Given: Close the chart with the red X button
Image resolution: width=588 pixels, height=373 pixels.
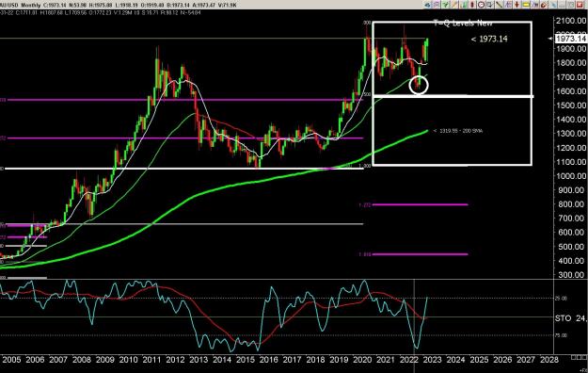Looking at the screenshot, I should click(580, 5).
